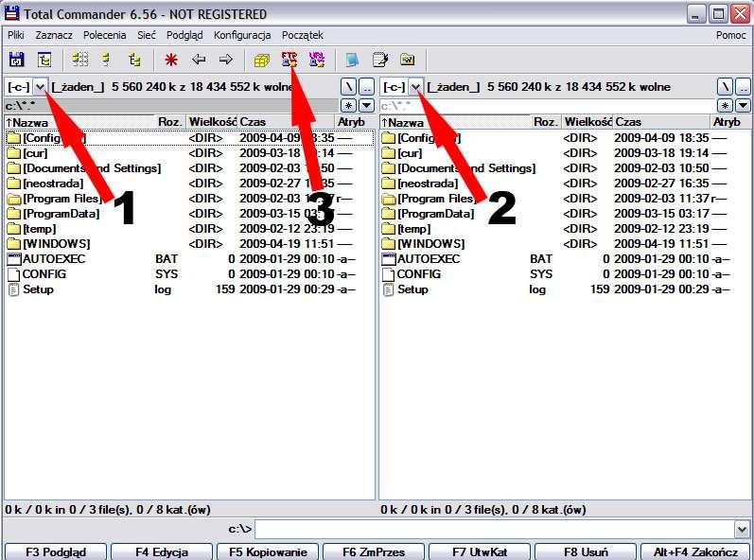754x560 pixels.
Task: Open left panel directory hotlist asterisk button
Action: tap(348, 105)
